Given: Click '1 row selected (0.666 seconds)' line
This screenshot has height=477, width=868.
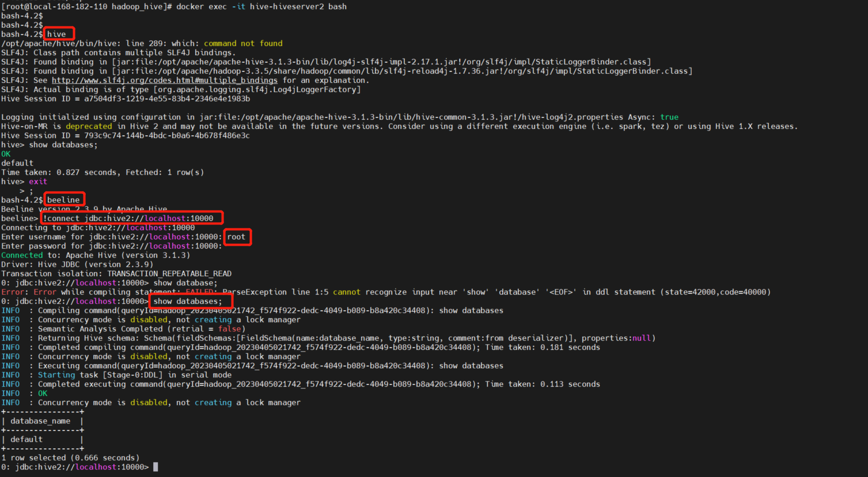Looking at the screenshot, I should point(70,458).
